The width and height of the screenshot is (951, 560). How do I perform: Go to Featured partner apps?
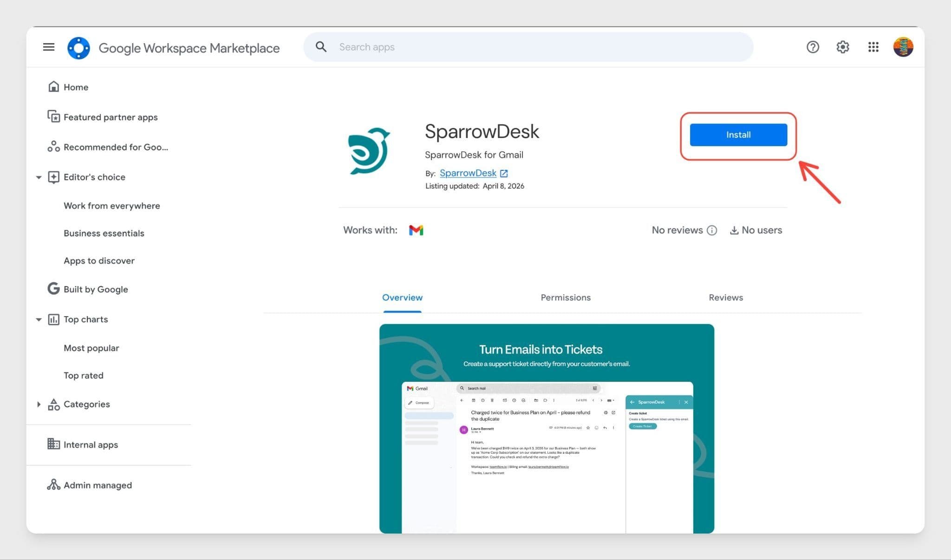[x=111, y=117]
